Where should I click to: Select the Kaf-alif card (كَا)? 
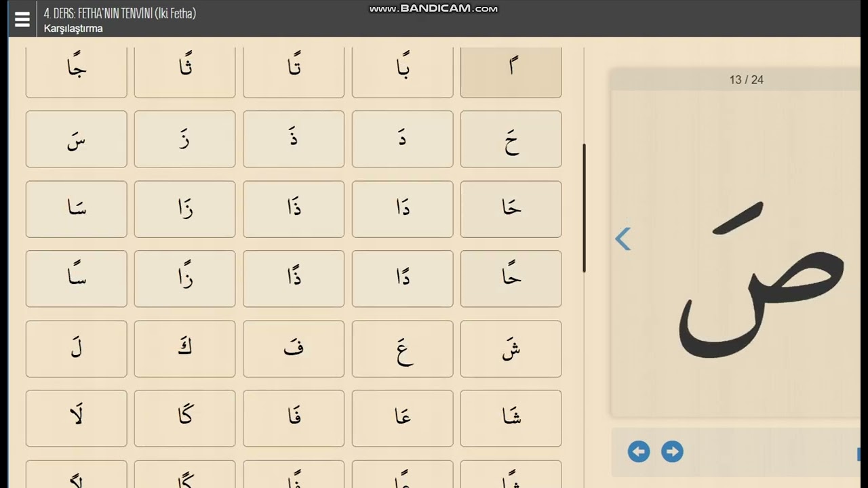pyautogui.click(x=184, y=418)
